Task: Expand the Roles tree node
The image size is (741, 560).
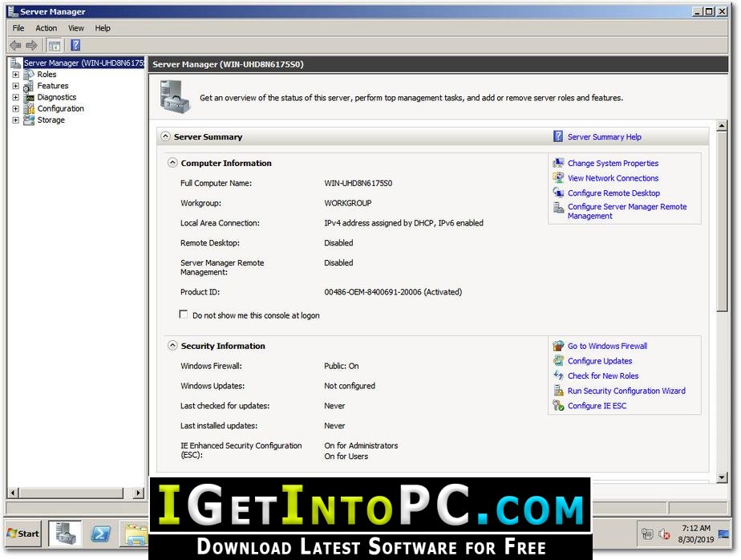Action: [x=15, y=75]
